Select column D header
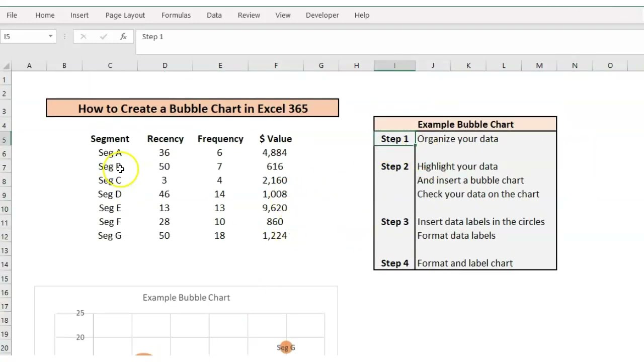 [165, 65]
